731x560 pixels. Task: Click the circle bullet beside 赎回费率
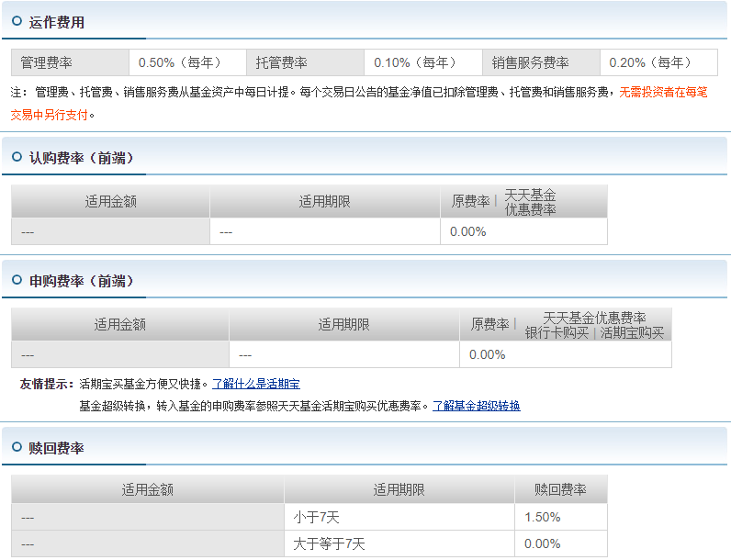click(17, 447)
